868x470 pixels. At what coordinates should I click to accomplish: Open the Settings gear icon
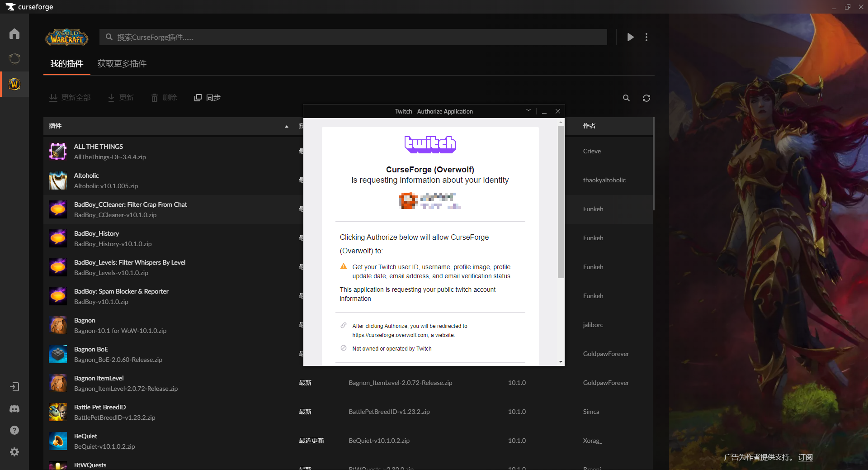click(x=14, y=452)
